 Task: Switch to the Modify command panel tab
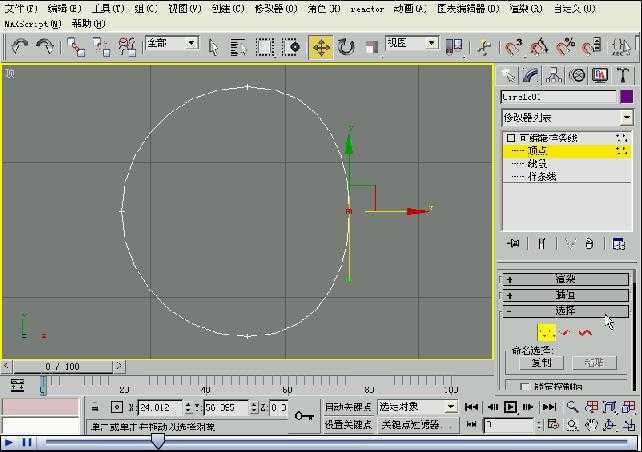(x=531, y=75)
